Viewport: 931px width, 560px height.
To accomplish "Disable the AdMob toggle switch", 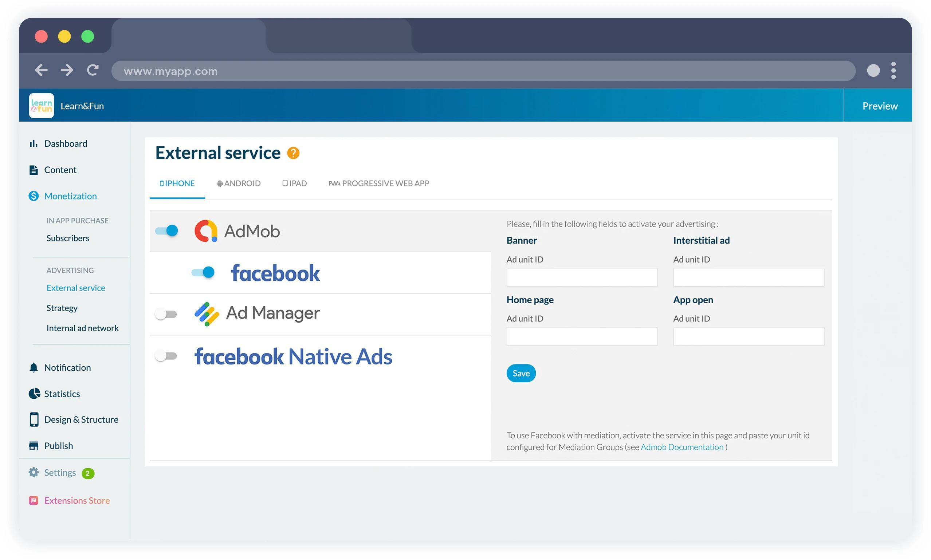I will tap(166, 230).
